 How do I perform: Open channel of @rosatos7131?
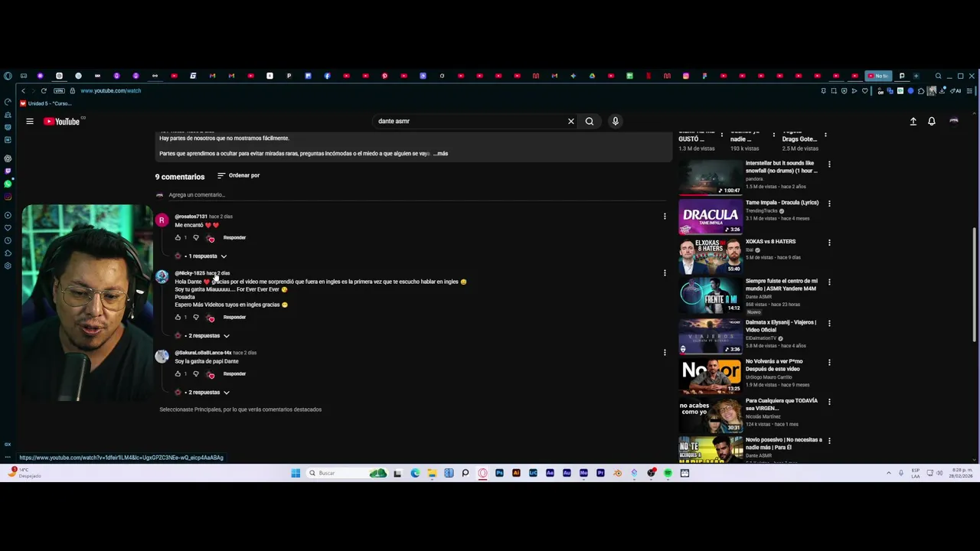point(191,217)
